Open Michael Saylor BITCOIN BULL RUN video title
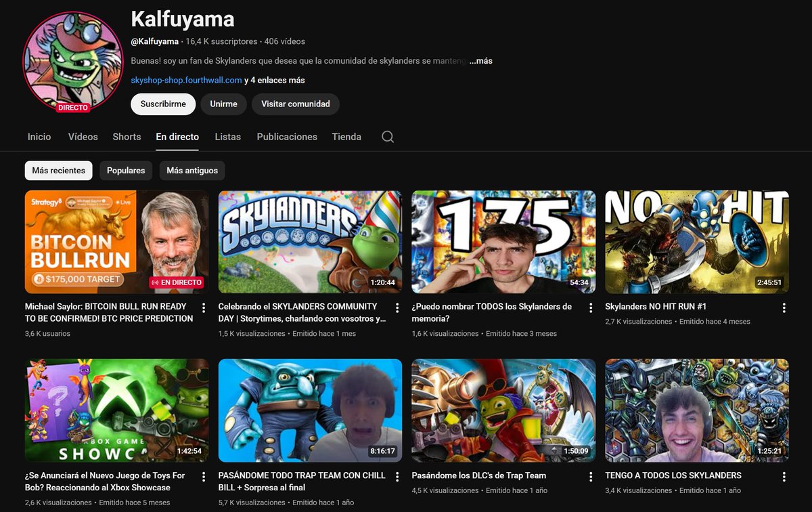This screenshot has height=512, width=812. [109, 312]
